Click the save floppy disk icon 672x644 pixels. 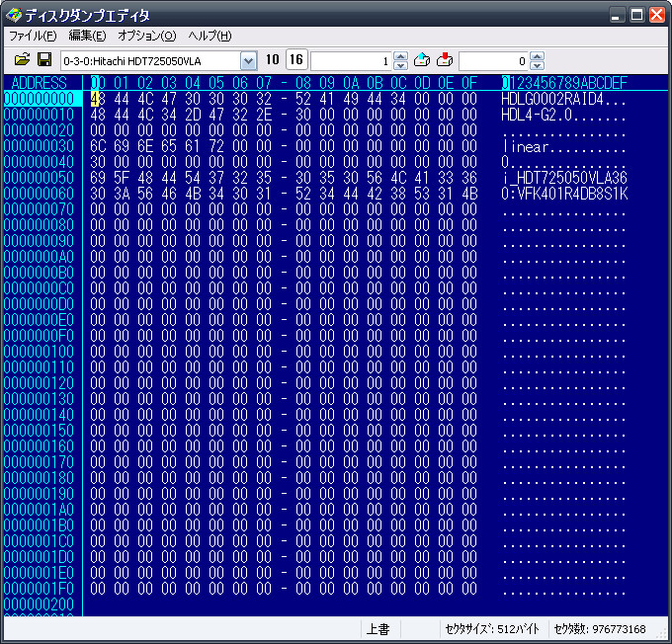pos(44,60)
